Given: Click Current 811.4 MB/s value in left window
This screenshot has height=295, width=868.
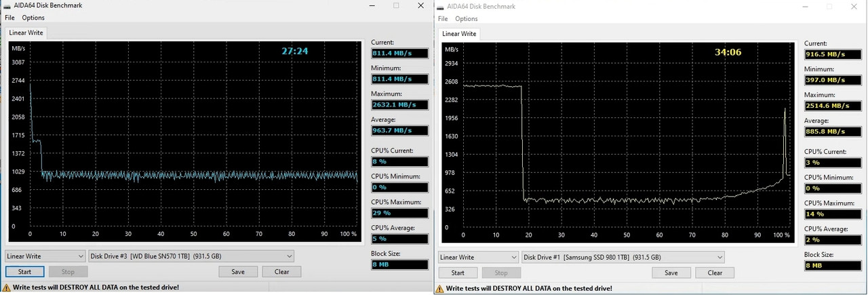Looking at the screenshot, I should coord(400,53).
